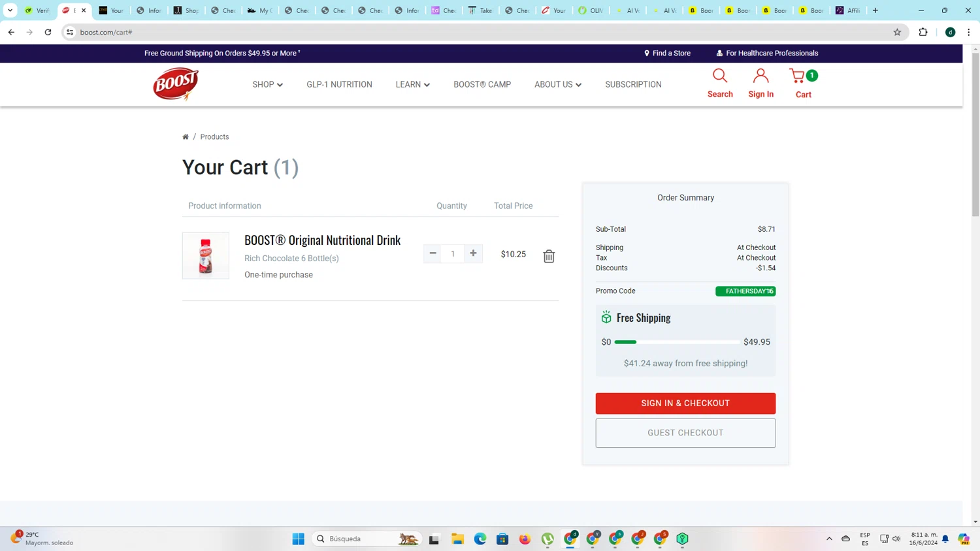980x551 pixels.
Task: Click the quantity input field
Action: point(453,253)
